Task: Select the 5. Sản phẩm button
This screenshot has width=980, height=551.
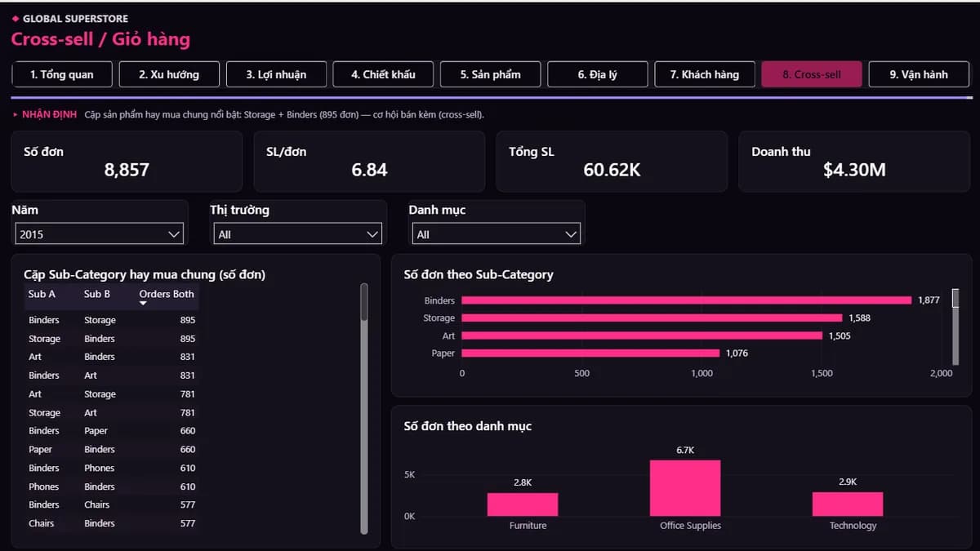Action: pyautogui.click(x=490, y=74)
